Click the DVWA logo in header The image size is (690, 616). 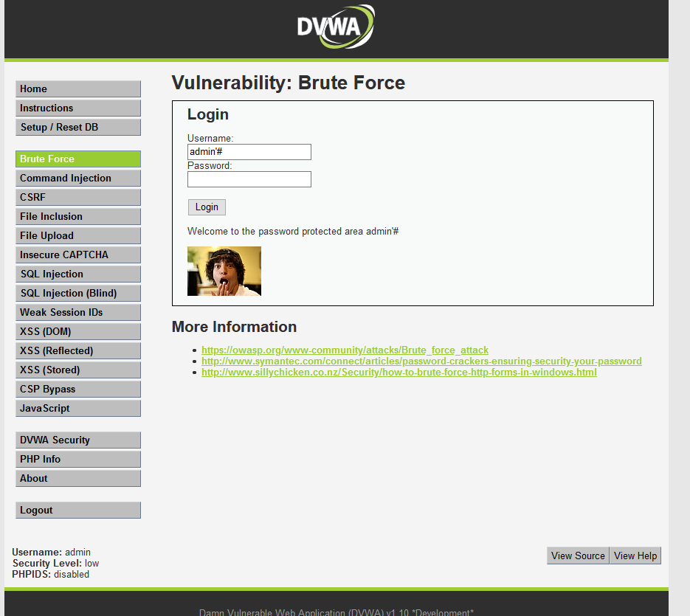pos(336,28)
